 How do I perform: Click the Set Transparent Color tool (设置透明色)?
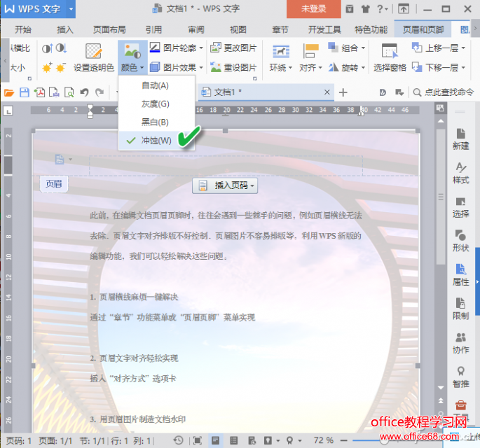coord(94,57)
